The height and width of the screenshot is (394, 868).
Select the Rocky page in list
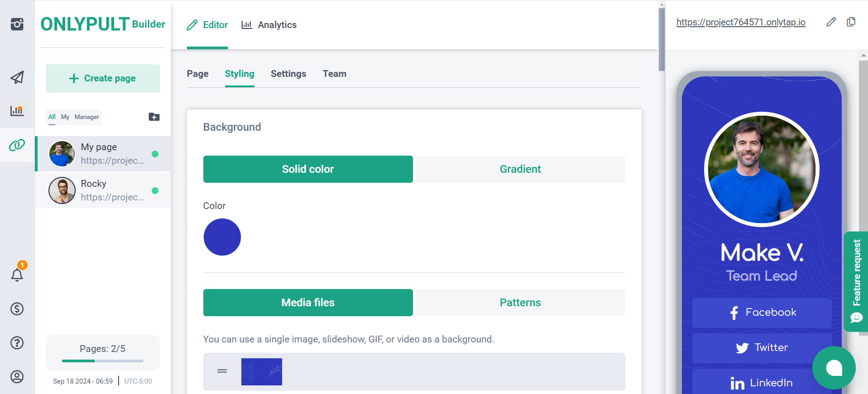(x=103, y=190)
